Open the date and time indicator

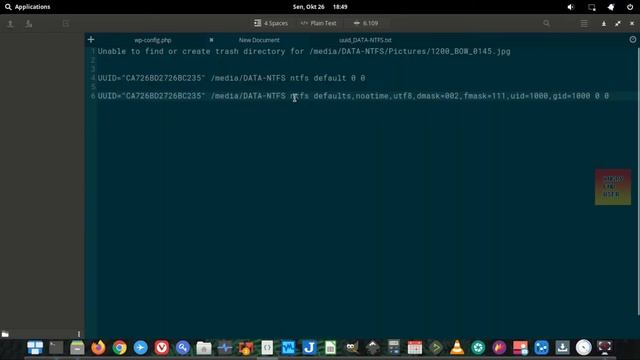[x=320, y=7]
